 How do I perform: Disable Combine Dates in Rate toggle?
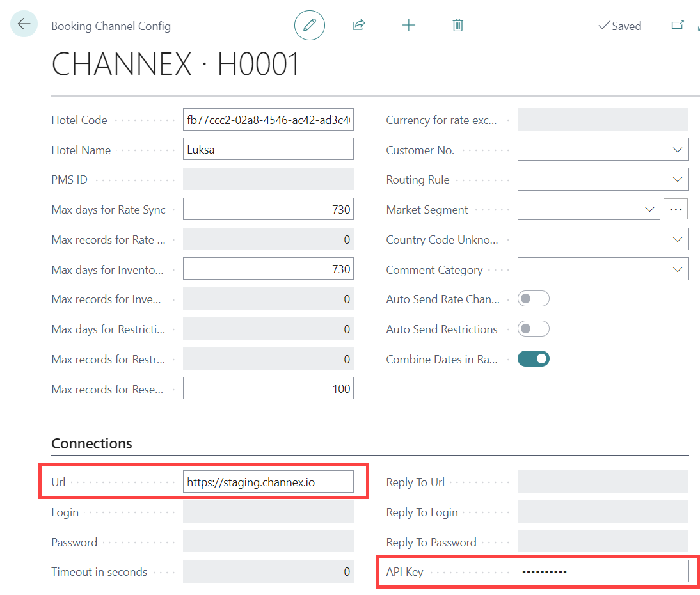(x=533, y=359)
